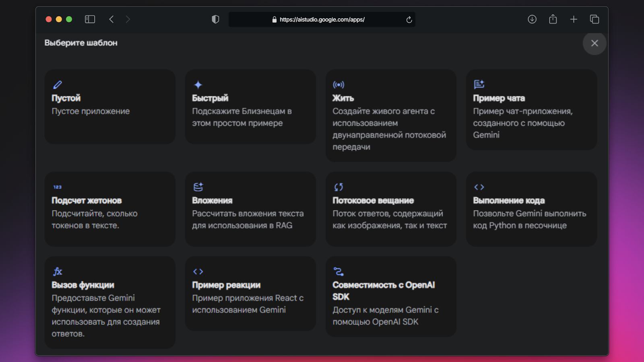Open the privacy shield report
Image resolution: width=644 pixels, height=362 pixels.
pos(215,19)
